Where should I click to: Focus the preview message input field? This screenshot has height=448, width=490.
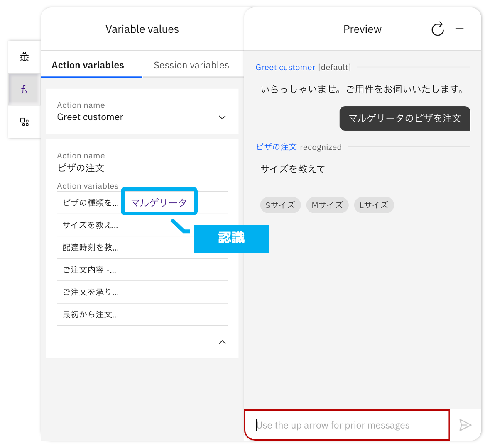point(347,425)
